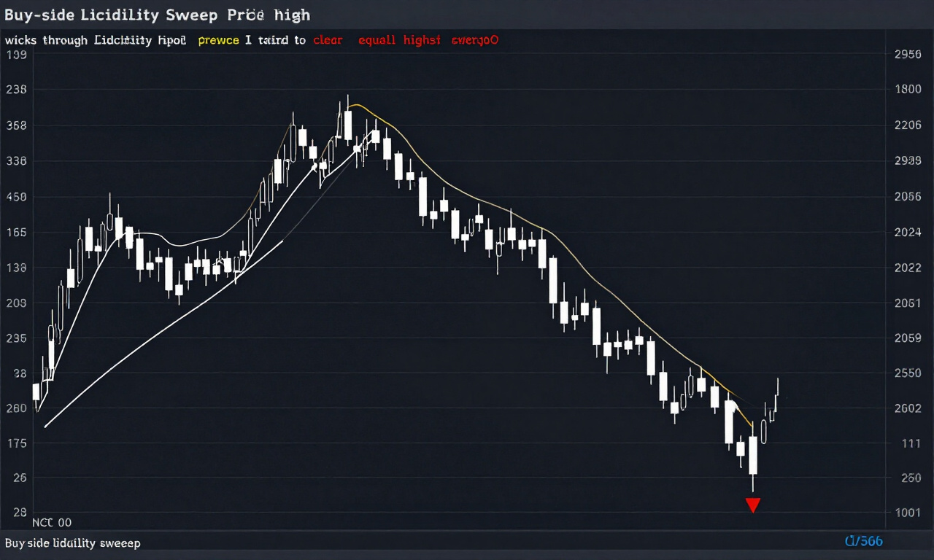
Task: Click the "235" left axis label
Action: pyautogui.click(x=16, y=338)
